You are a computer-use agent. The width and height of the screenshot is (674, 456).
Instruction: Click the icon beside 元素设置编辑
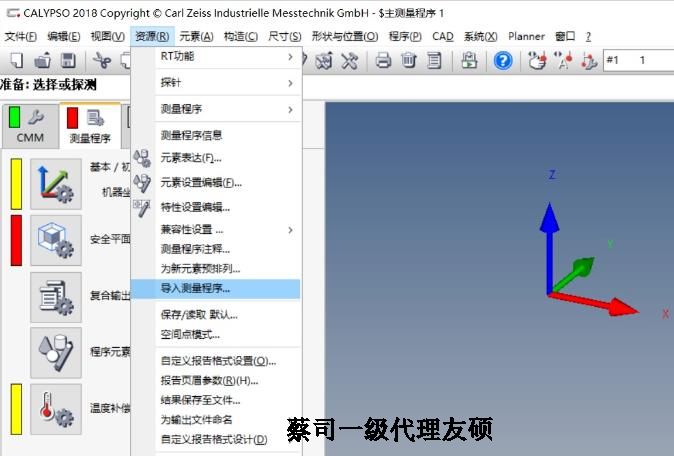click(x=142, y=183)
